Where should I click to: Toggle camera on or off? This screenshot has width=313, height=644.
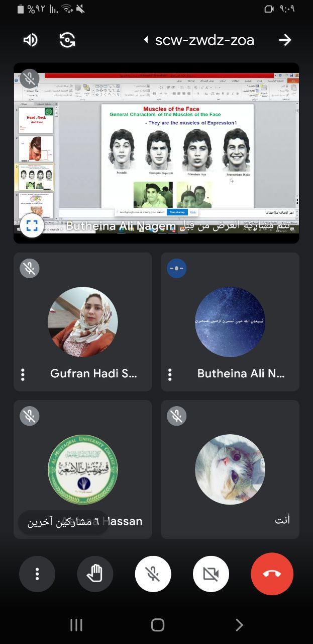tap(211, 574)
